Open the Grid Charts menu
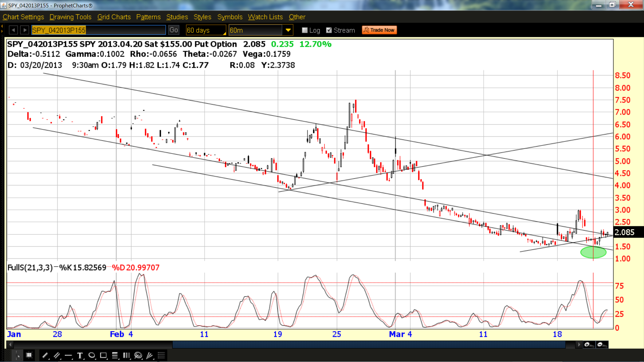Image resolution: width=644 pixels, height=362 pixels. 114,17
